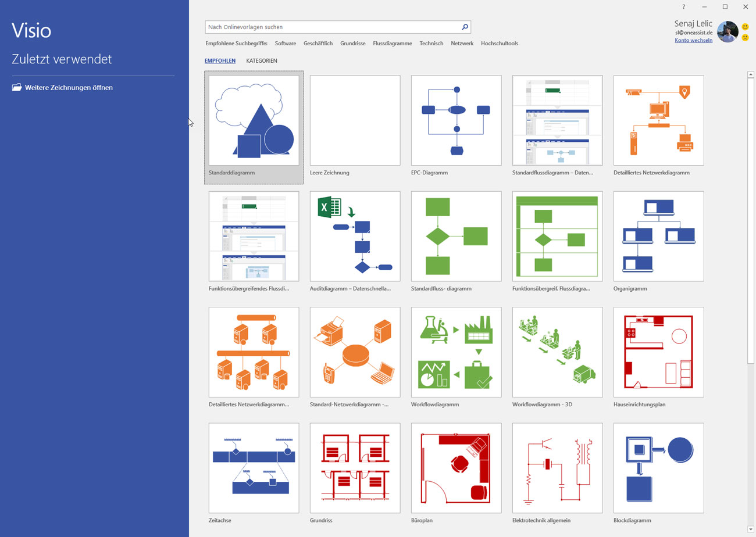Search suggested term Flussdiagramme
The height and width of the screenshot is (537, 756).
tap(393, 44)
